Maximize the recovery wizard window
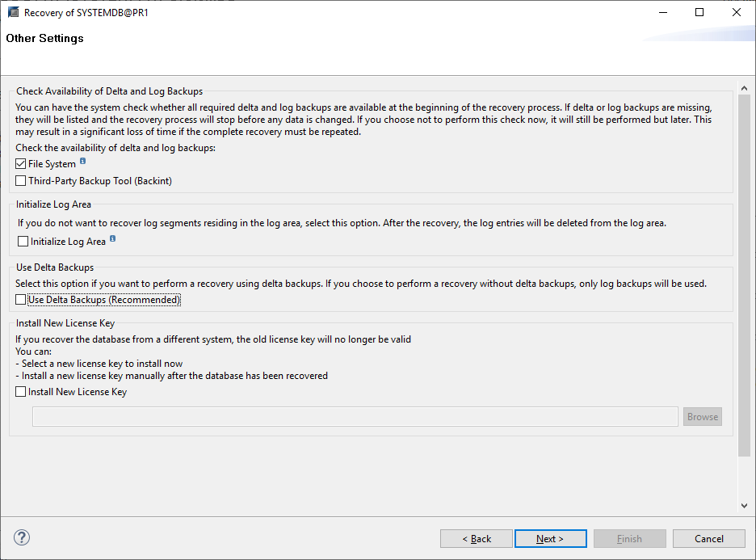Image resolution: width=756 pixels, height=560 pixels. [699, 13]
